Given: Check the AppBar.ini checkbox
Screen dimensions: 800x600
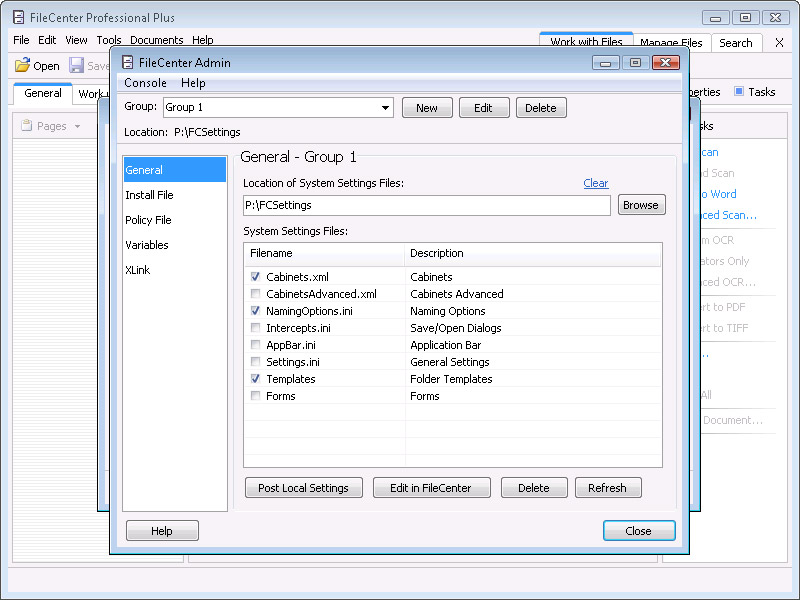Looking at the screenshot, I should pyautogui.click(x=256, y=345).
